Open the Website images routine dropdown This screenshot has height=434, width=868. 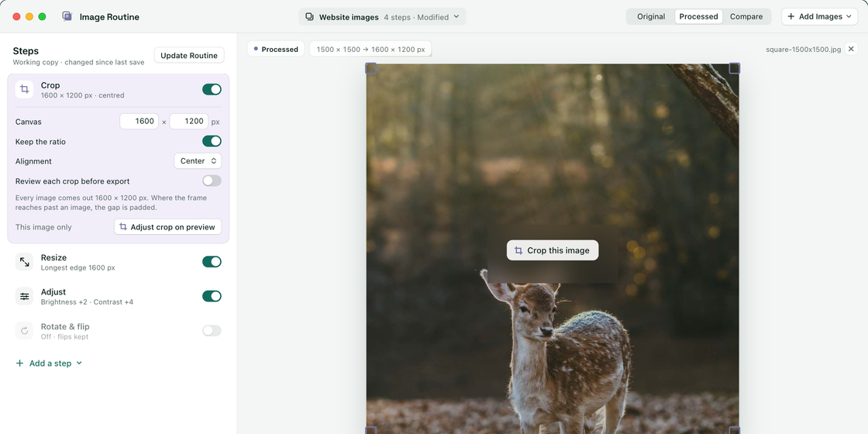pos(383,16)
